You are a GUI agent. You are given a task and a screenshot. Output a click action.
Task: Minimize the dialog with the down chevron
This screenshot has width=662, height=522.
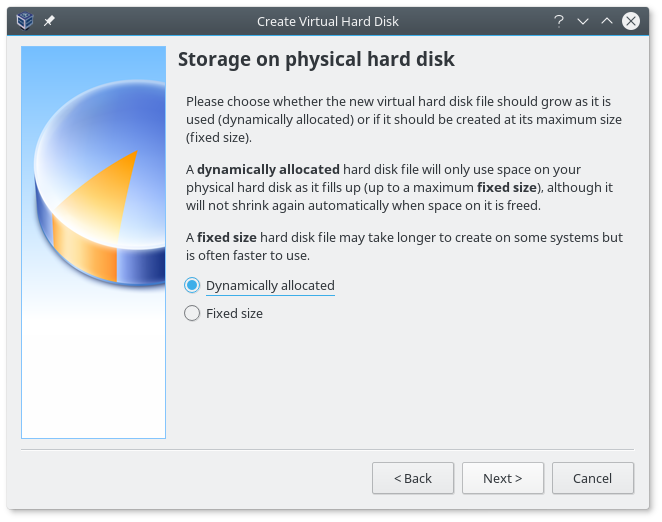click(583, 20)
